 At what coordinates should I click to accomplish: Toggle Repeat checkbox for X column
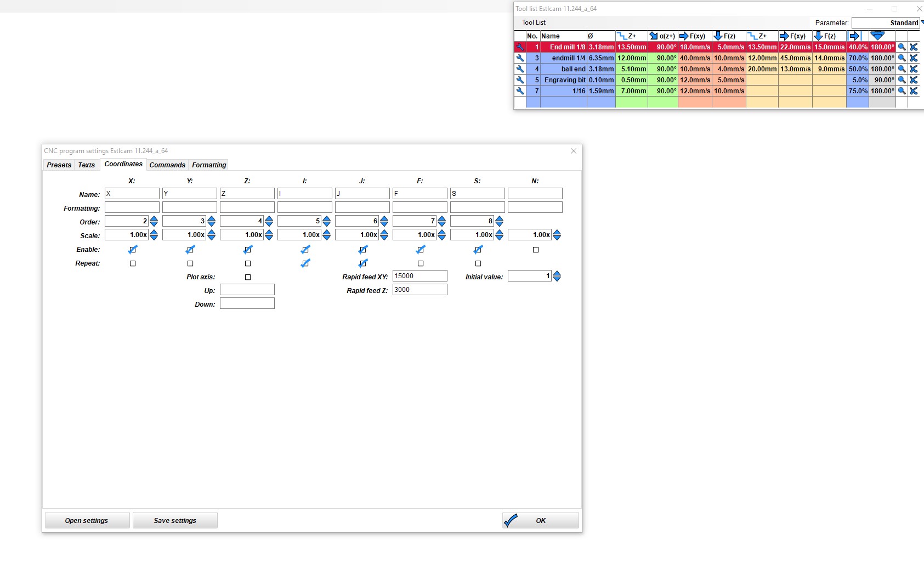tap(133, 263)
